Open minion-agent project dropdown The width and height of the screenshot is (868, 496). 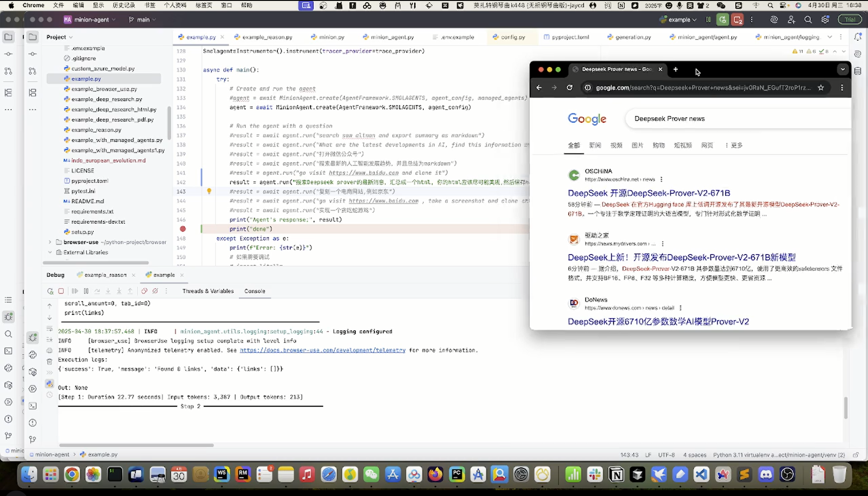[90, 20]
